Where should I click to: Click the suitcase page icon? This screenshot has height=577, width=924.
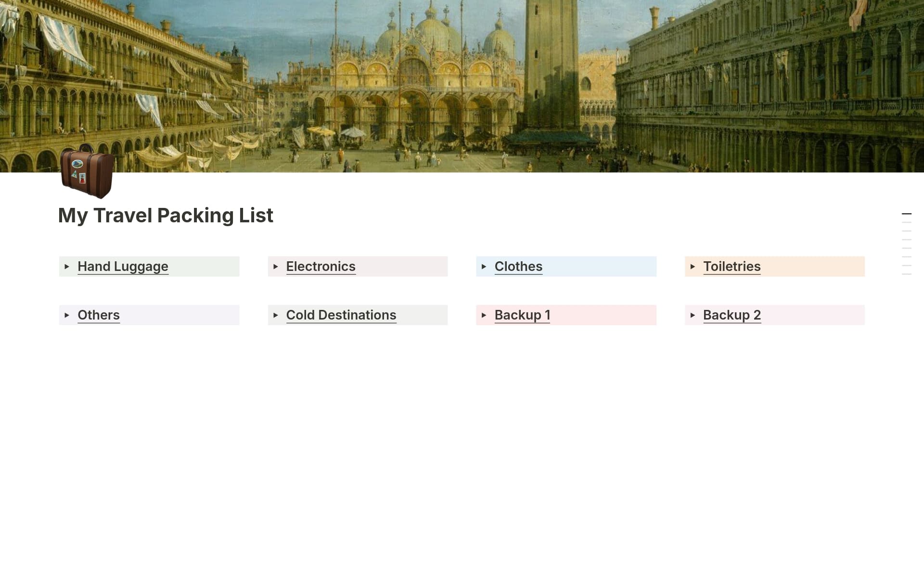(87, 174)
